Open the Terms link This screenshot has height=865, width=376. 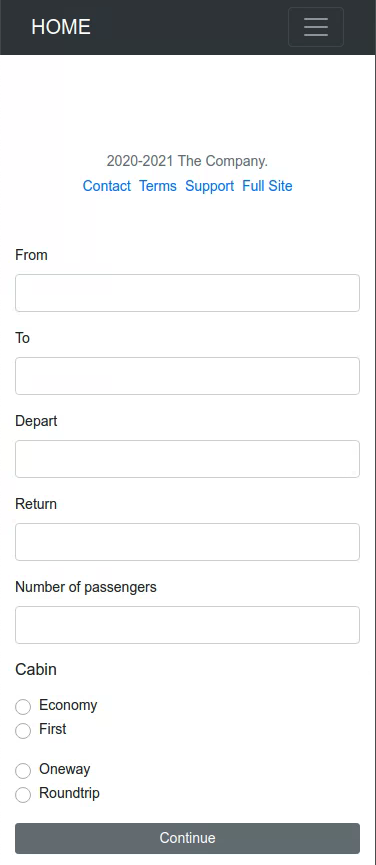[158, 186]
